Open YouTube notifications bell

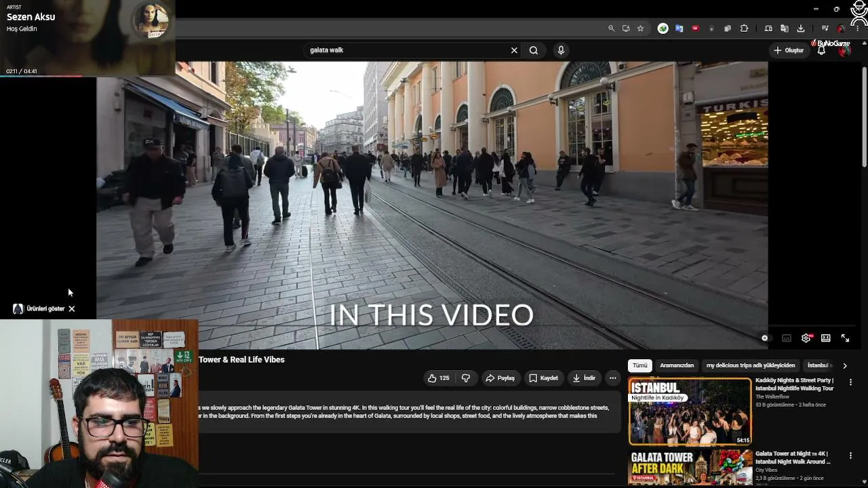pyautogui.click(x=821, y=50)
